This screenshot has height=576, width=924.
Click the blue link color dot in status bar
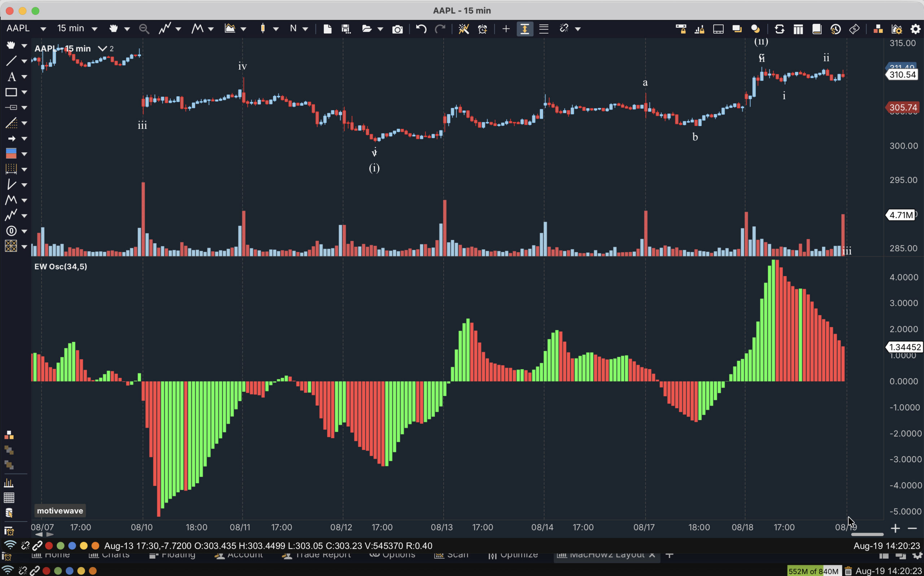click(72, 546)
